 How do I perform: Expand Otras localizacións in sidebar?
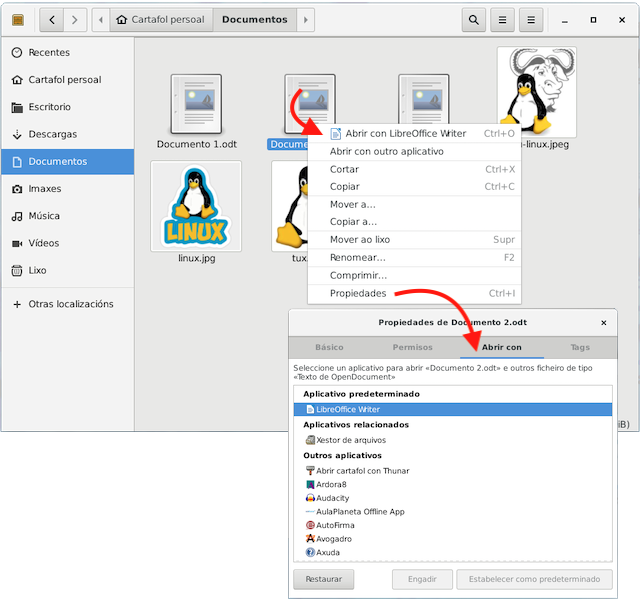70,304
